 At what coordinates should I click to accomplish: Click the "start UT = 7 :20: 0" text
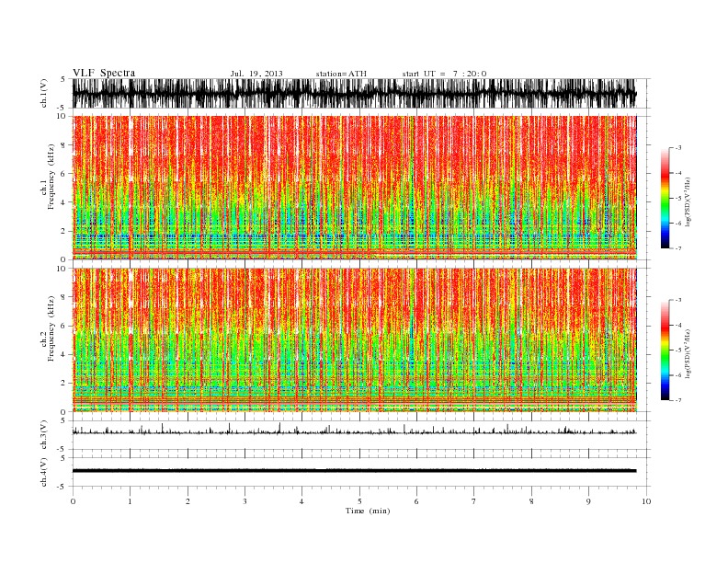444,74
